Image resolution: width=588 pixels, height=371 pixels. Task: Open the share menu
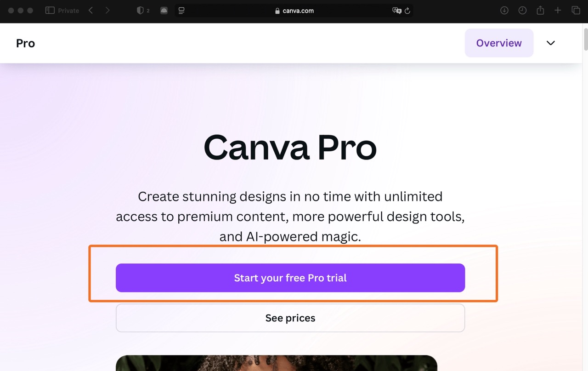[x=540, y=11]
